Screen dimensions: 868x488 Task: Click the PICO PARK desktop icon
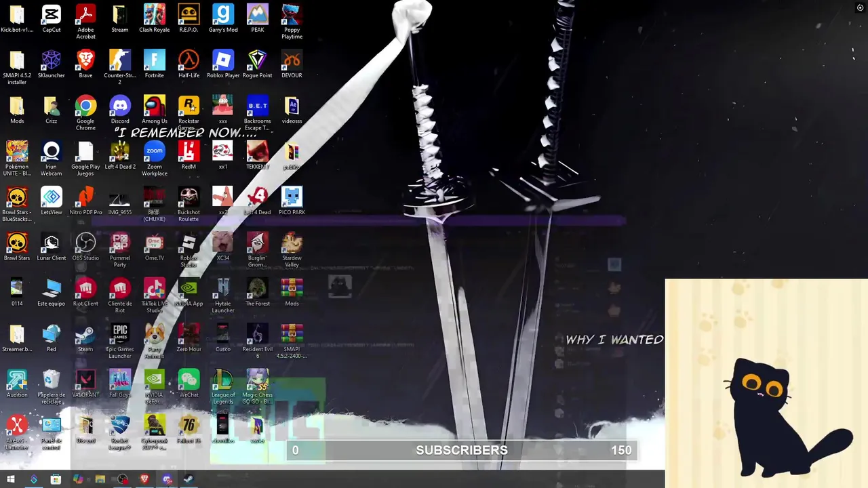(x=292, y=201)
